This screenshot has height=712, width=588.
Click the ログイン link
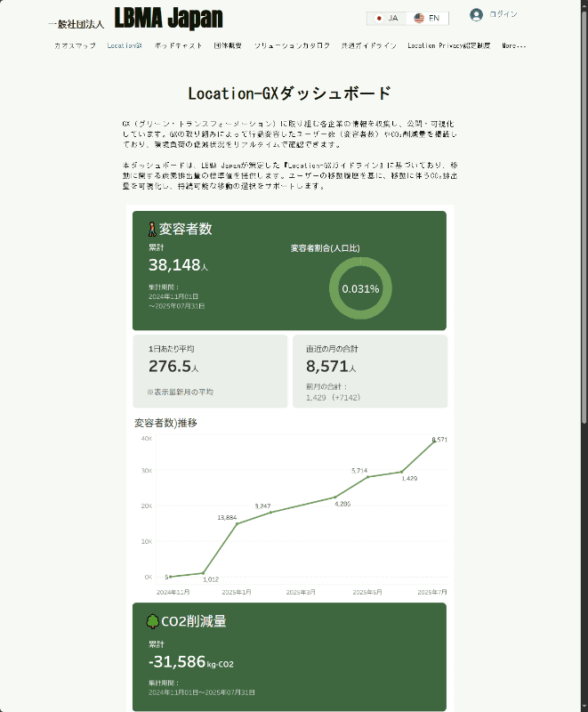[503, 14]
